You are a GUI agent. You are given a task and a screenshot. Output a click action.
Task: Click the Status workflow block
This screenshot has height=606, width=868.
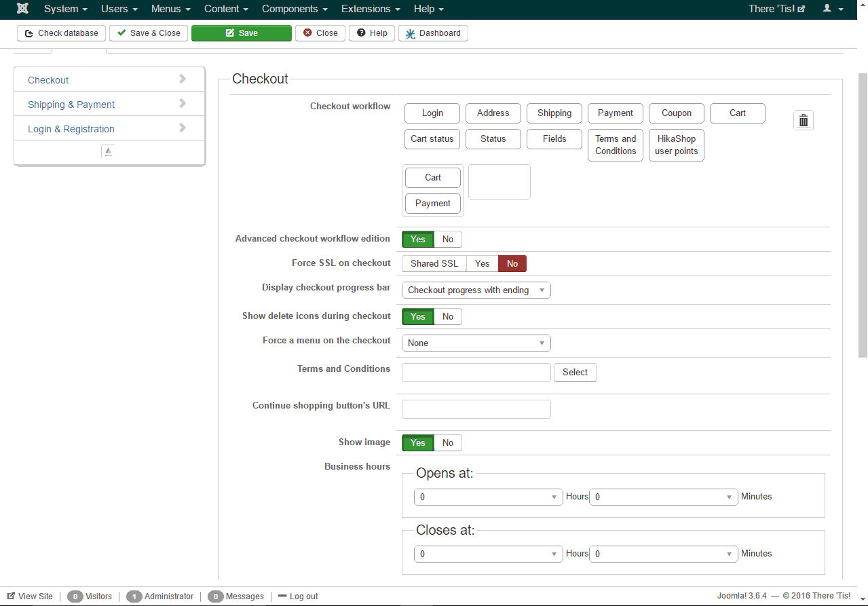[493, 138]
